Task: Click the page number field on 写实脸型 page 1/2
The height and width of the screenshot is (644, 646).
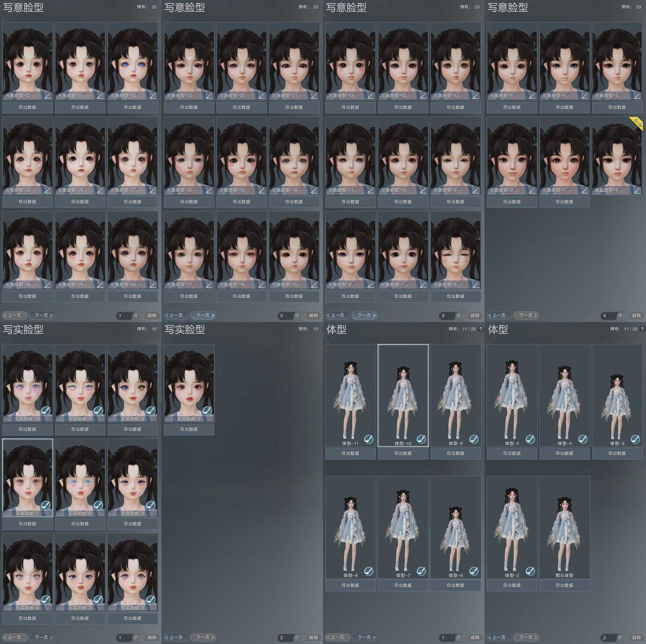Action: tap(124, 637)
